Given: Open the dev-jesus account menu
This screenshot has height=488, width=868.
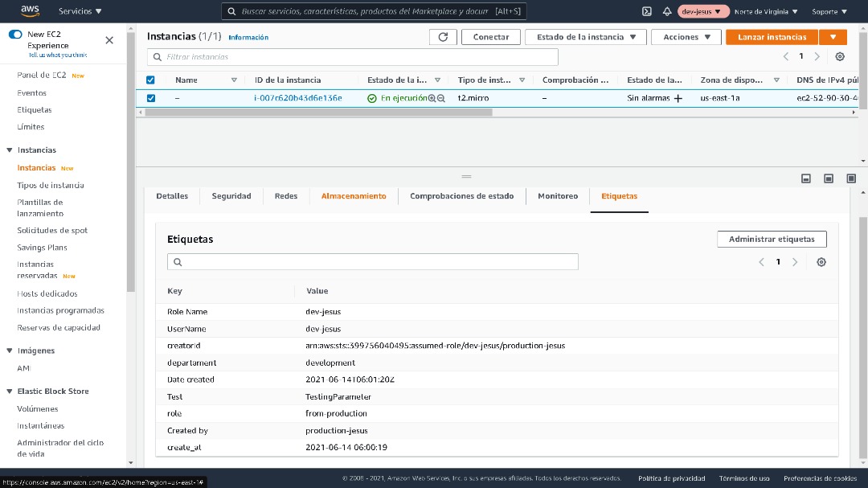Looking at the screenshot, I should 702,11.
